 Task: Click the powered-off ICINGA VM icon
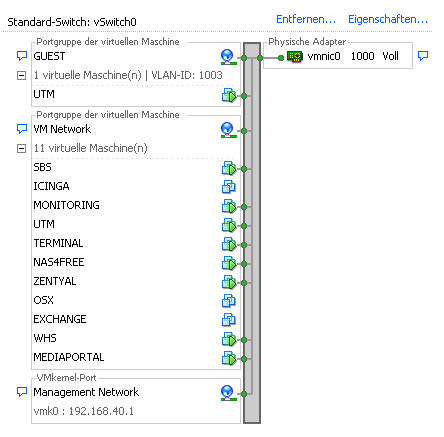(x=229, y=187)
